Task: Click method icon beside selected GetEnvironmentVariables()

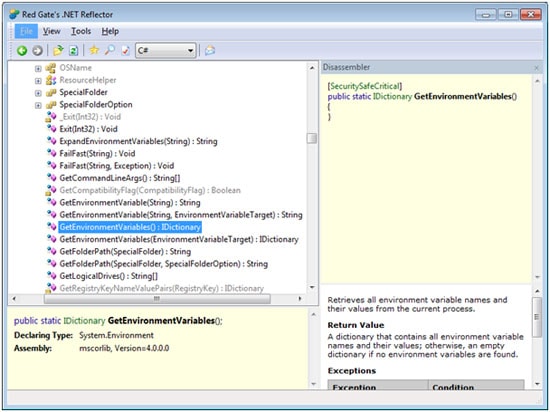Action: [x=52, y=227]
